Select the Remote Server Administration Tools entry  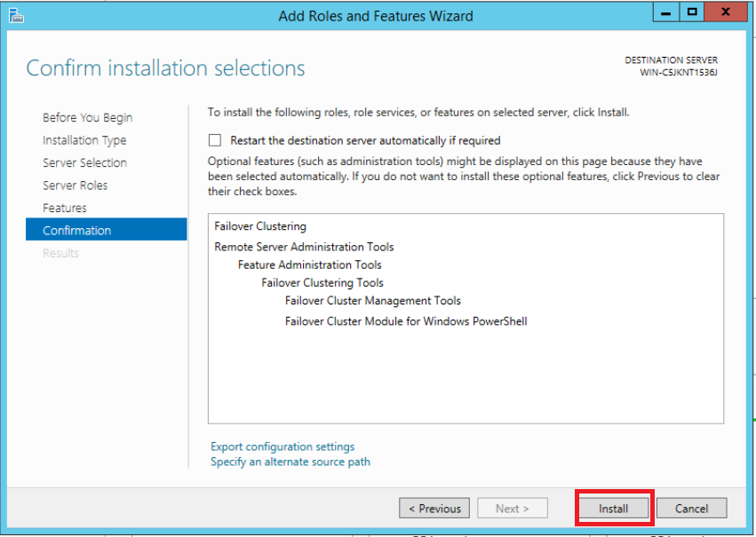coord(304,247)
